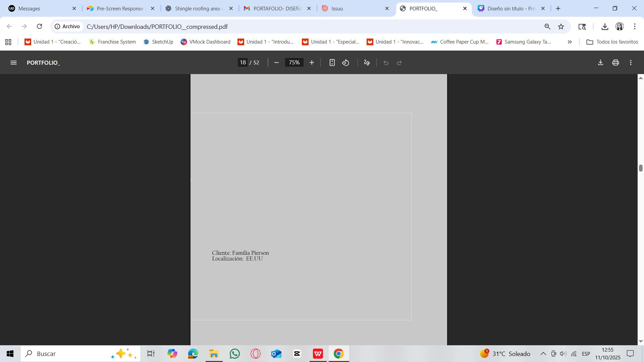The width and height of the screenshot is (644, 362).
Task: Open PDF viewer more actions menu
Action: coord(631,63)
